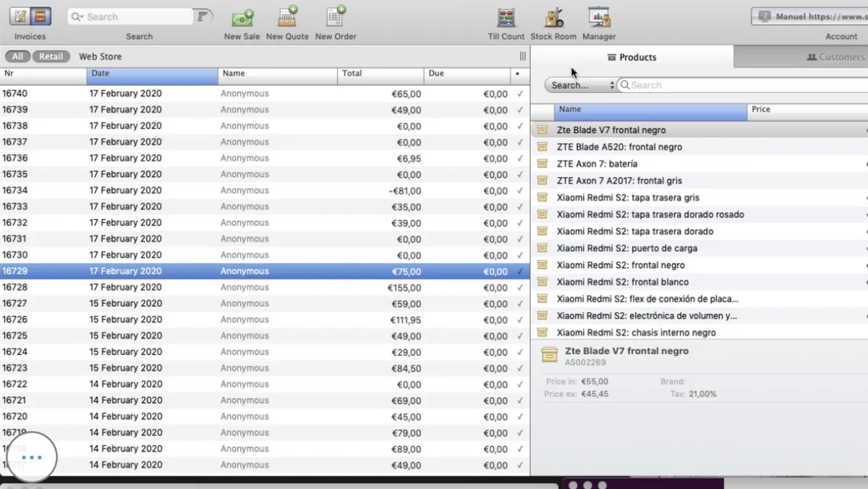Open the Search... criteria dropdown in Products
Image resolution: width=868 pixels, height=489 pixels.
click(580, 85)
